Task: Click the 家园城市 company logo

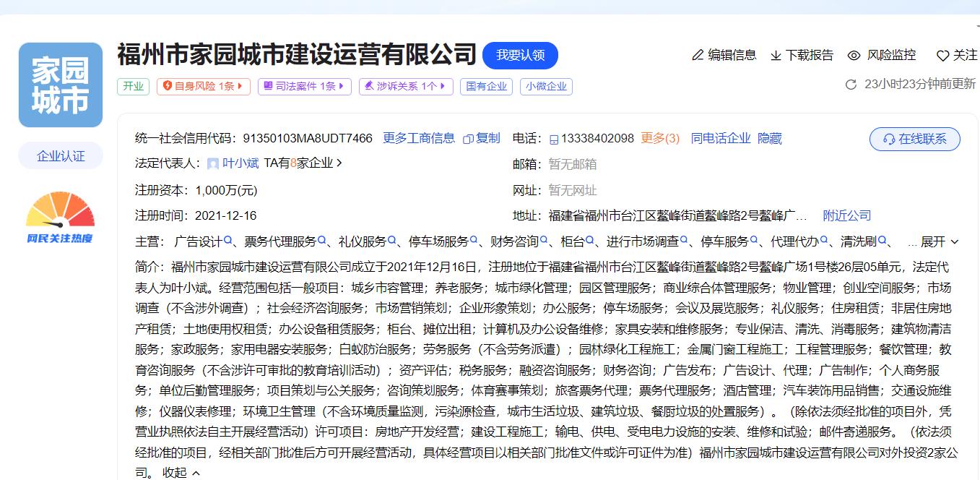Action: pos(61,85)
